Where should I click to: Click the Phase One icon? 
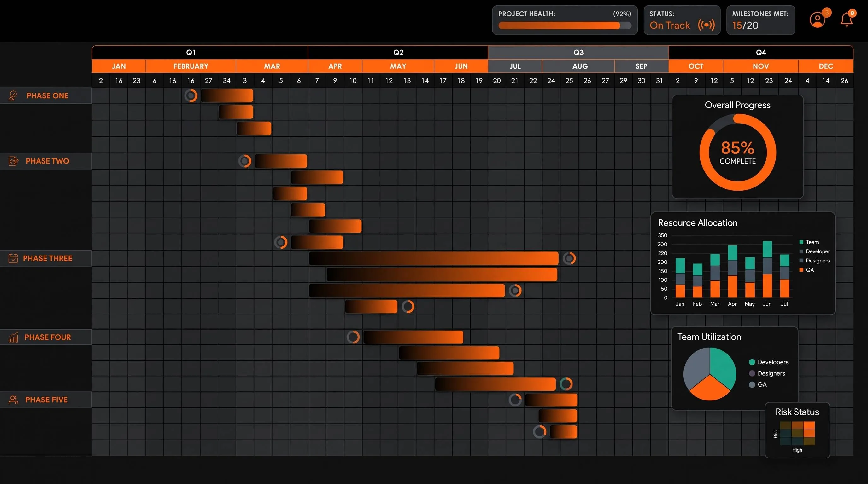coord(13,95)
